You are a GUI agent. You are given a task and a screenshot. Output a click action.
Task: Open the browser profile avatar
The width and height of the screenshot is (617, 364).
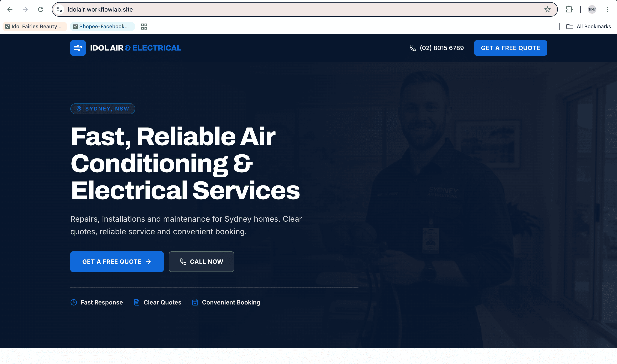coord(592,10)
